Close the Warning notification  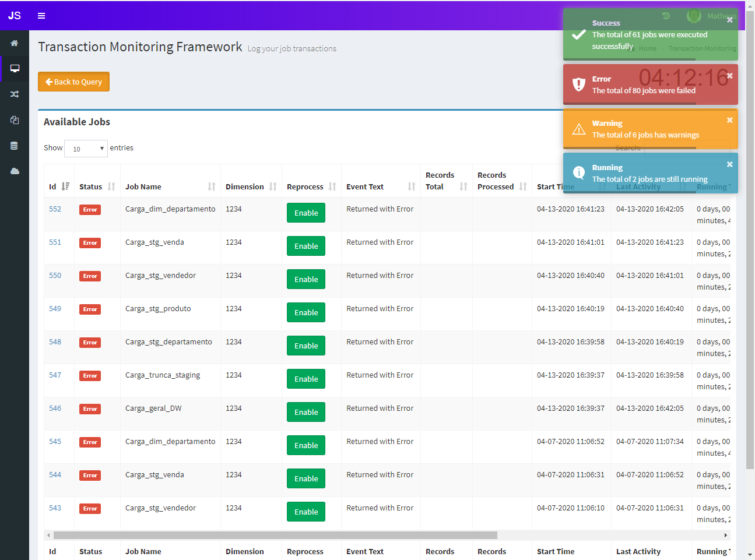click(729, 120)
